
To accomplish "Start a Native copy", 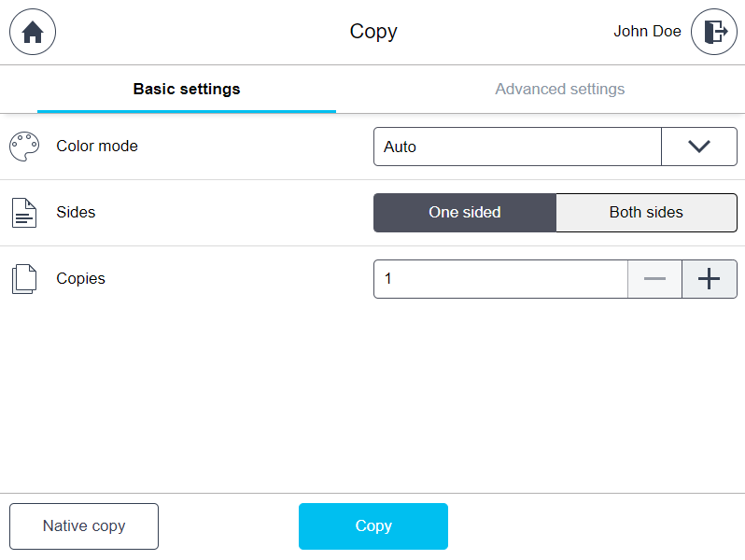I will (84, 526).
